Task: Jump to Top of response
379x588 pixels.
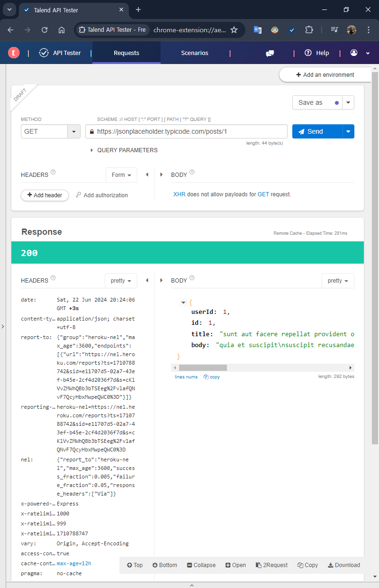Action: (135, 565)
